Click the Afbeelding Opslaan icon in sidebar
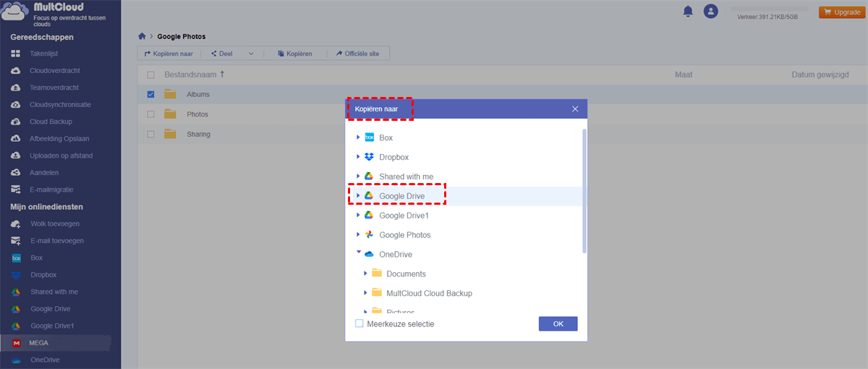Screen dimensions: 868x369 click(x=15, y=138)
